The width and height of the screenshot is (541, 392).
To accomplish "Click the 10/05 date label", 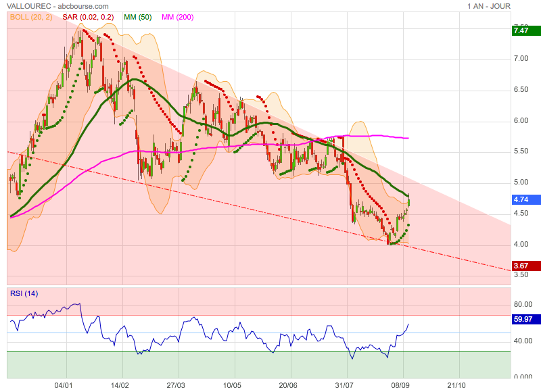I will pyautogui.click(x=232, y=385).
